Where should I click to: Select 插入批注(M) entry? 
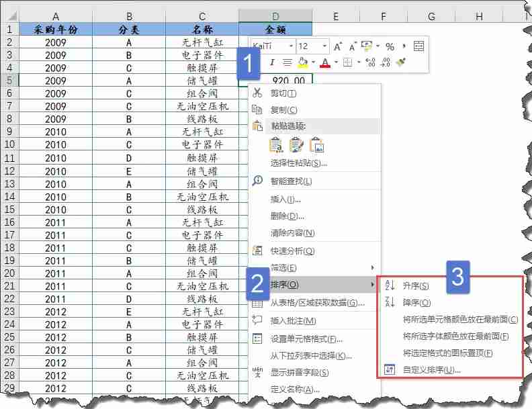tap(314, 320)
